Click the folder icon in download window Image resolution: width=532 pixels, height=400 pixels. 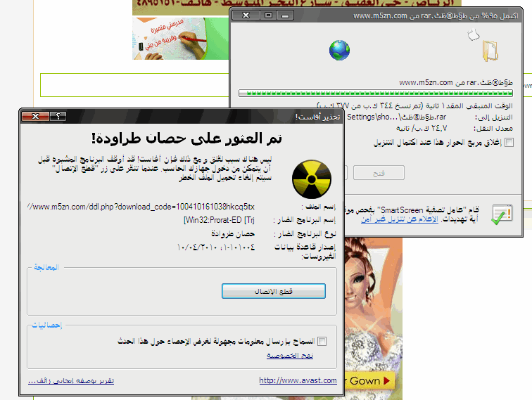[x=490, y=51]
